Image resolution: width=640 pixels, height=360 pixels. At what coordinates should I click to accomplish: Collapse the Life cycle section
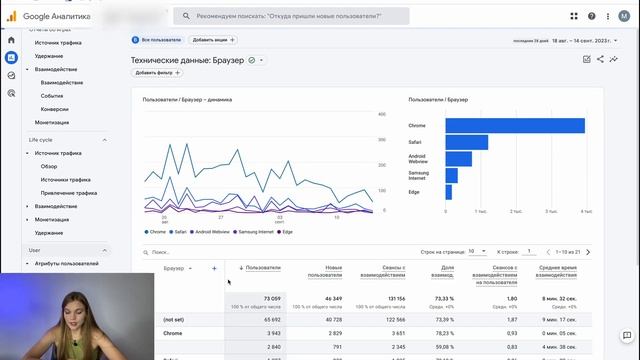[104, 140]
